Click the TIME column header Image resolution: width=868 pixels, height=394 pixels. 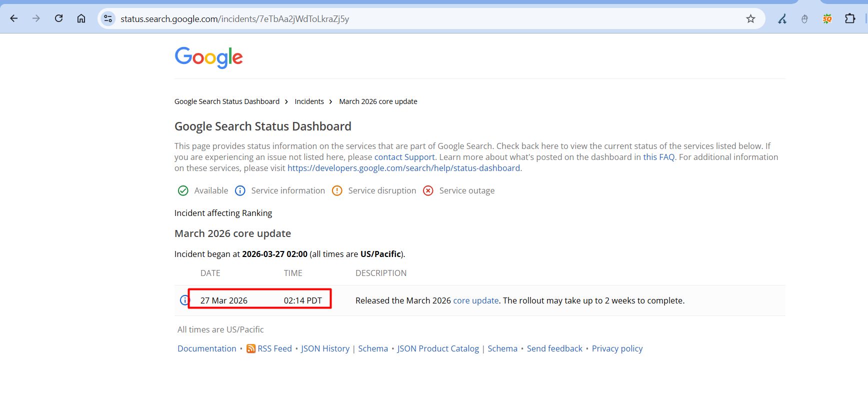(293, 273)
